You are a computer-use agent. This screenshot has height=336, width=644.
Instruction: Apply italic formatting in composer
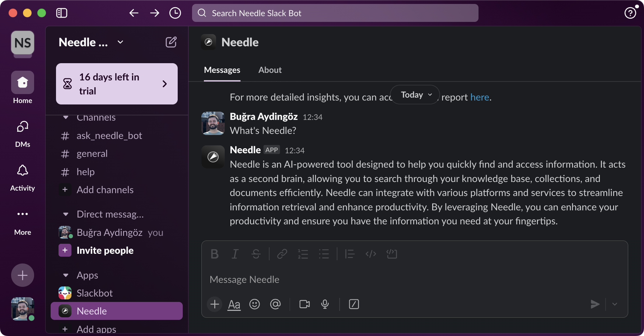(235, 254)
